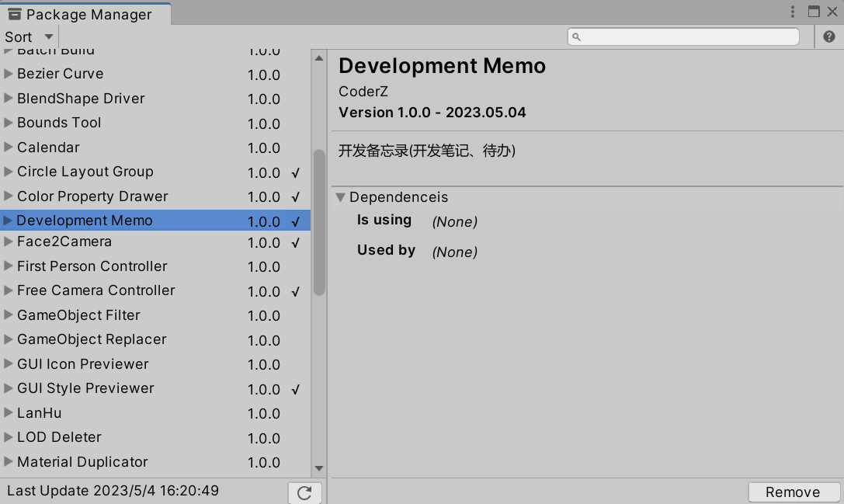The height and width of the screenshot is (504, 844).
Task: Select the GameObject Replacer package
Action: pos(155,340)
